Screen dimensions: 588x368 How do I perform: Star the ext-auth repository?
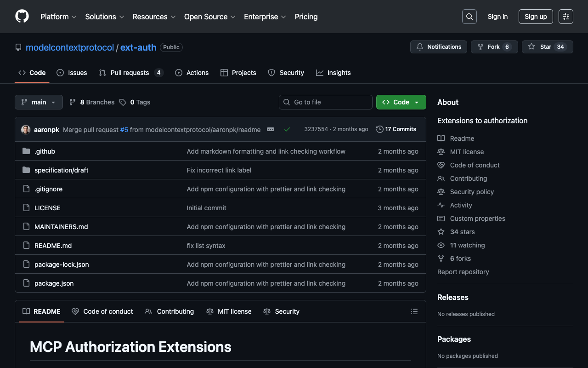[547, 47]
